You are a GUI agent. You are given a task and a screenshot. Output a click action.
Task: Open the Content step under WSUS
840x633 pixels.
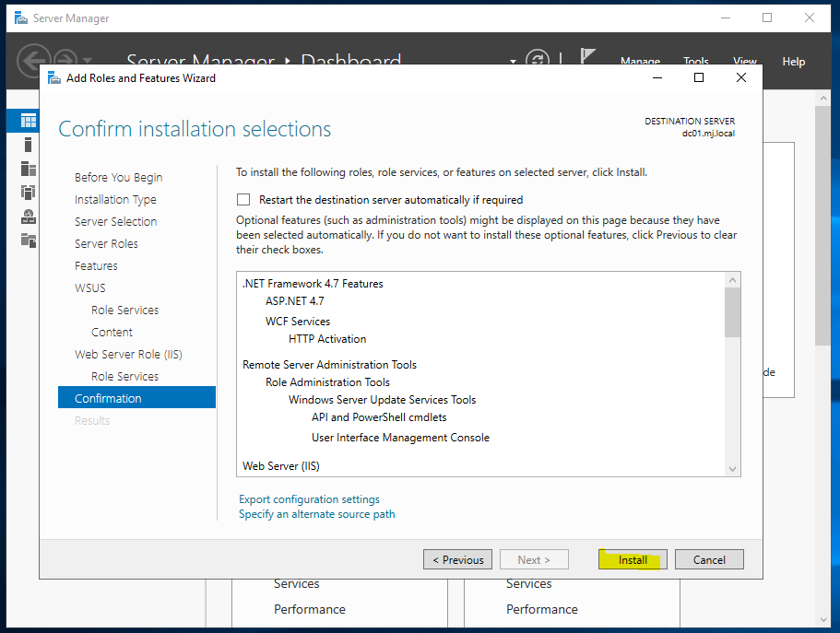click(x=112, y=332)
